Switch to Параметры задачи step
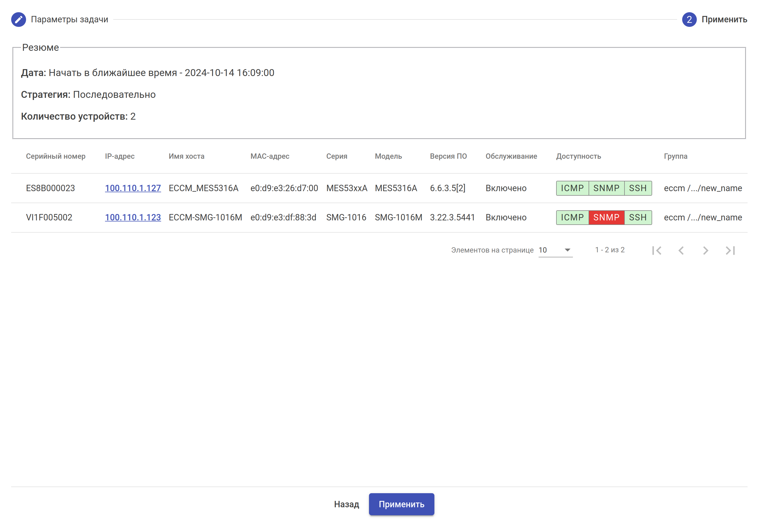The width and height of the screenshot is (759, 532). (x=69, y=19)
